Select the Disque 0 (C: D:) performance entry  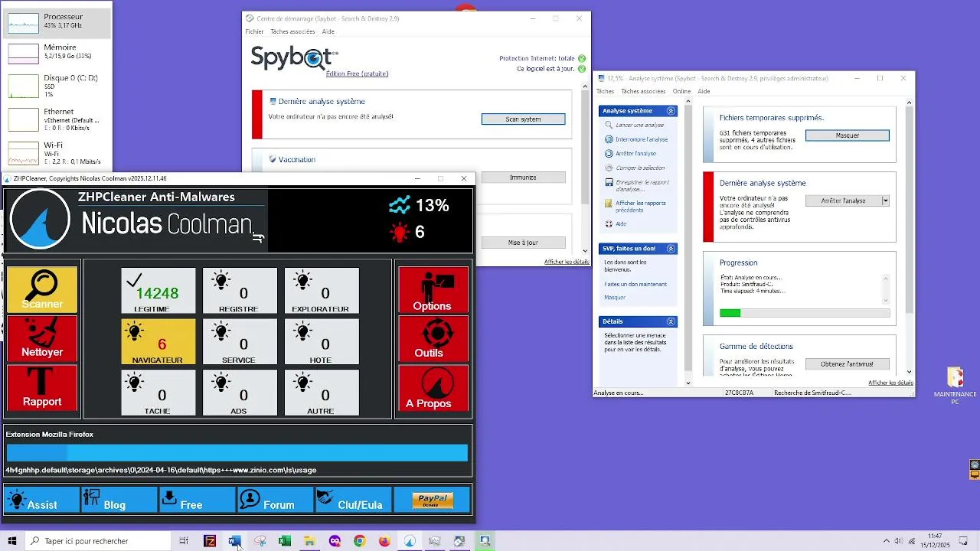coord(56,86)
